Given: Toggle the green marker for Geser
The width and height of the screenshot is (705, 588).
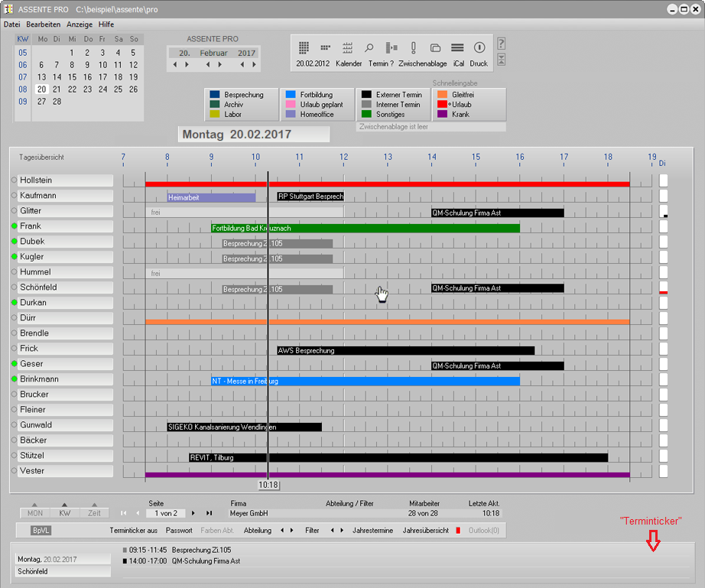Looking at the screenshot, I should (x=14, y=364).
